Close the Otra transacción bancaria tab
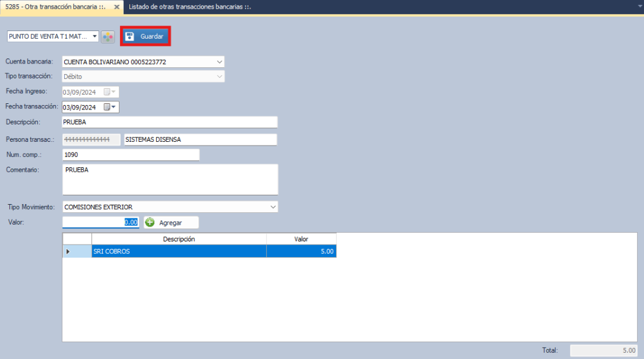Viewport: 644px width, 359px height. pyautogui.click(x=117, y=6)
